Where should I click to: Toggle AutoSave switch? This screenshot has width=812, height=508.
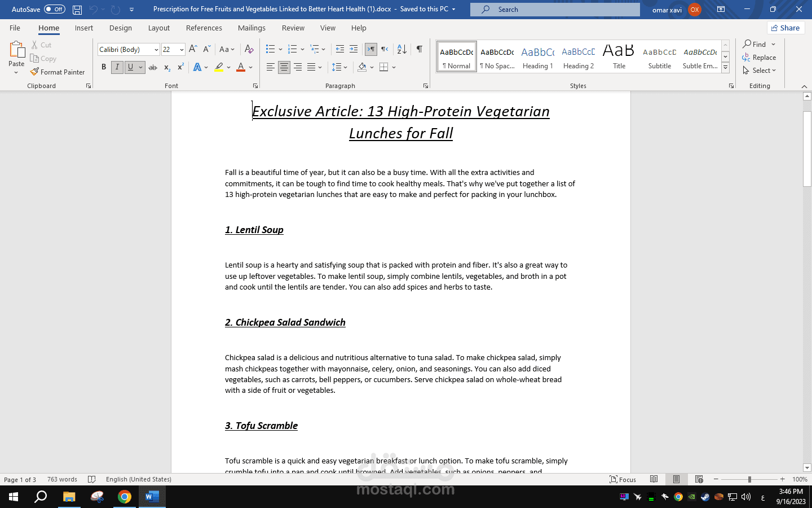[55, 10]
